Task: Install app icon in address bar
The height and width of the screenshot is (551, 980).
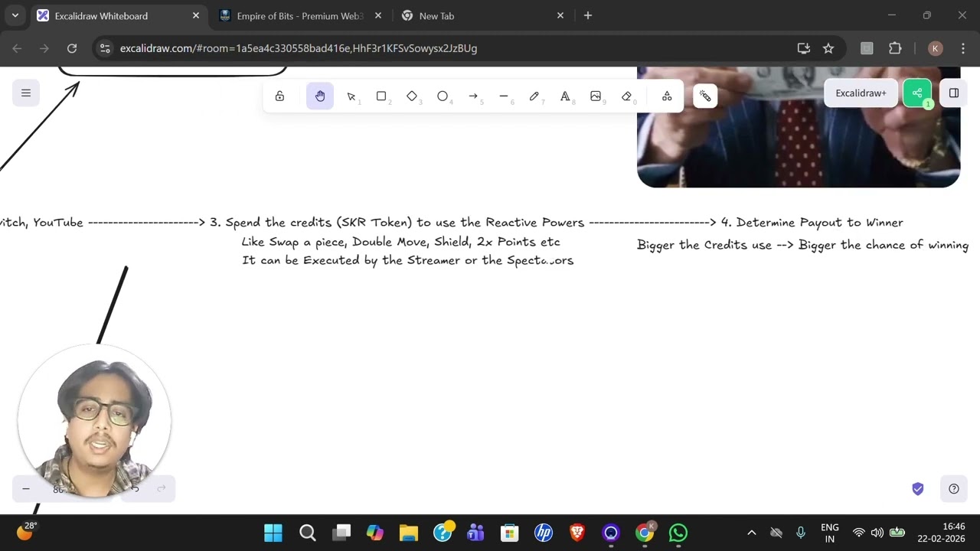Action: click(x=804, y=48)
